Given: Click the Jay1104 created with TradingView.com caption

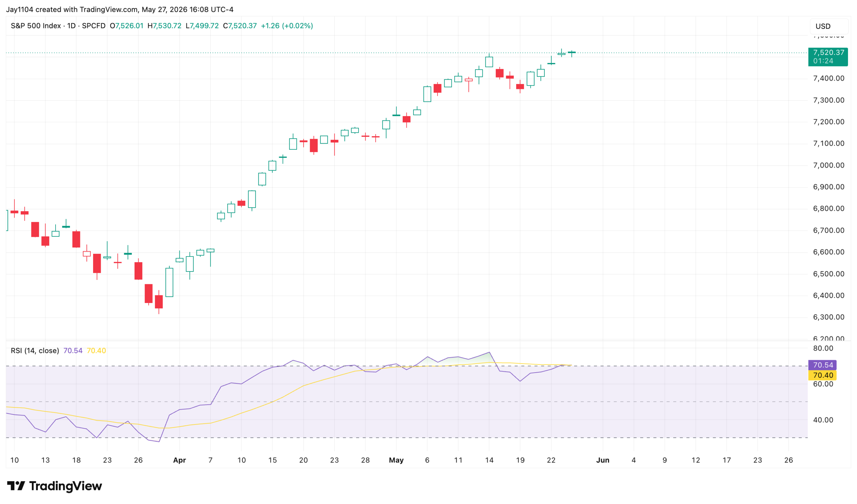Looking at the screenshot, I should [x=120, y=9].
